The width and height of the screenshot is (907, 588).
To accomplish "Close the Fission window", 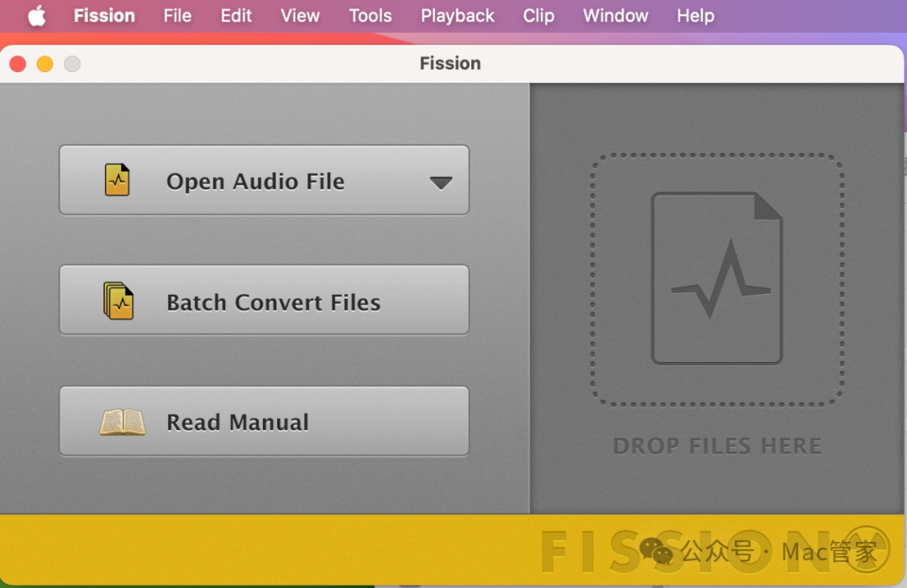I will coord(18,64).
